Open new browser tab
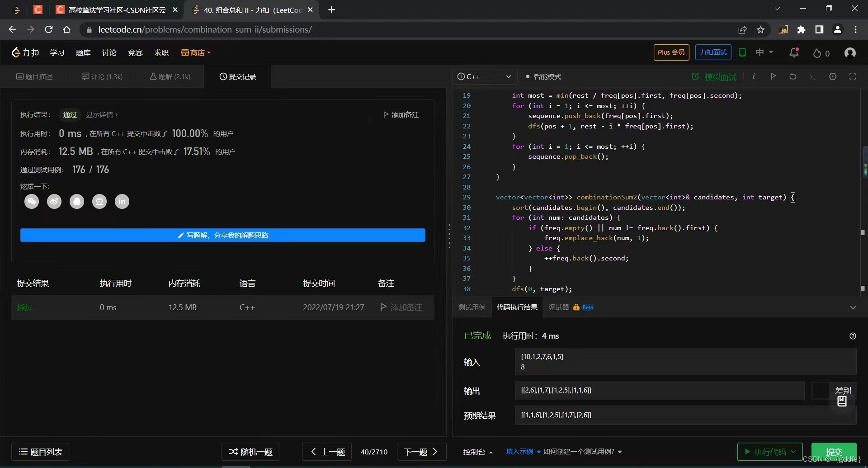The width and height of the screenshot is (868, 468). pyautogui.click(x=331, y=9)
